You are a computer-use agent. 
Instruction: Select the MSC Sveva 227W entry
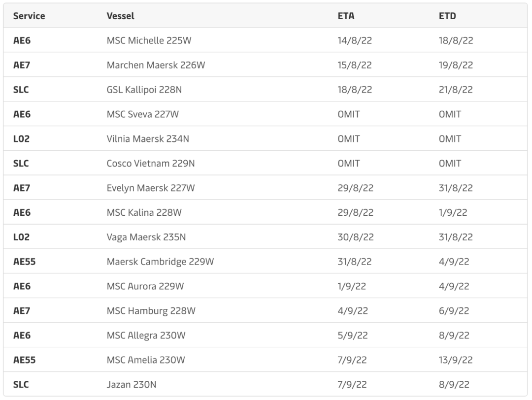143,114
